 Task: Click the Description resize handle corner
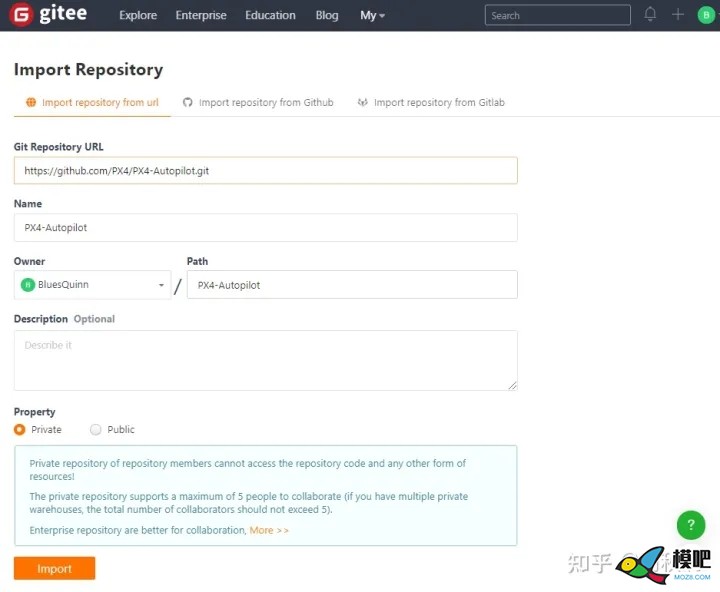(512, 386)
